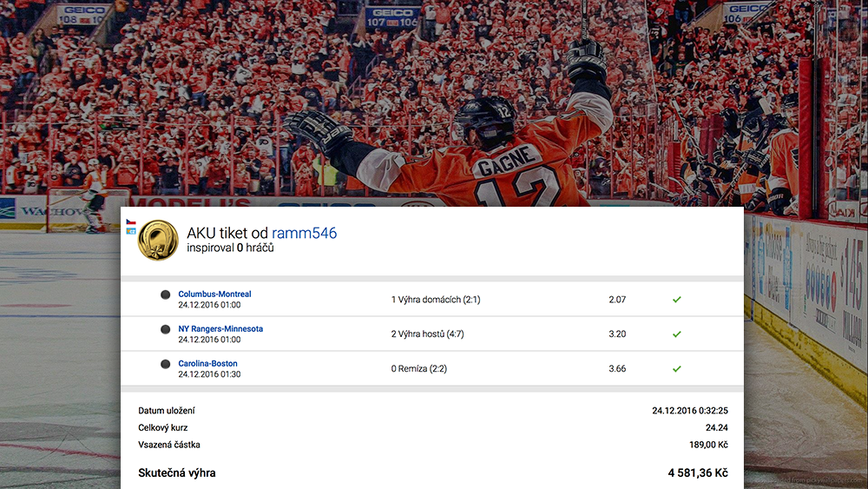Click the hockey puck icon beside Carolina-Boston
This screenshot has width=868, height=489.
tap(165, 364)
